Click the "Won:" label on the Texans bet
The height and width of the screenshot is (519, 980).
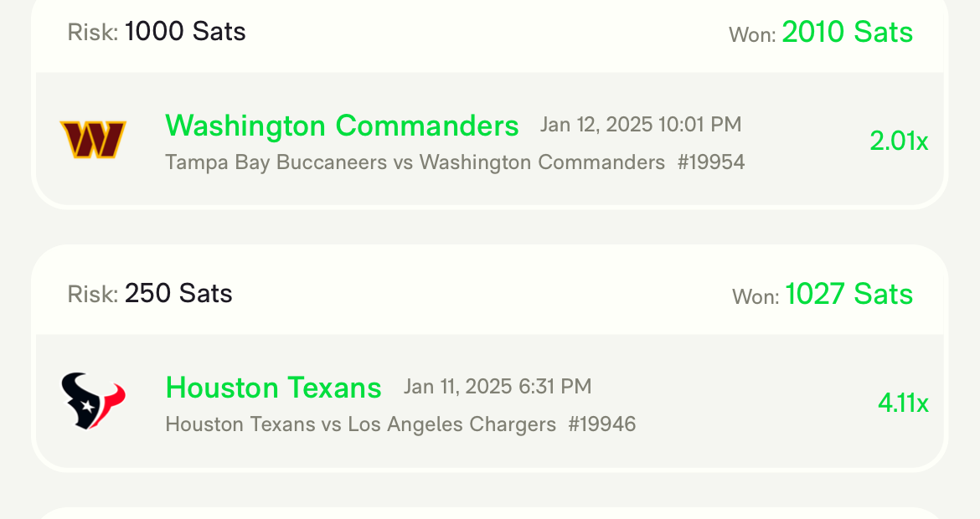pos(756,297)
